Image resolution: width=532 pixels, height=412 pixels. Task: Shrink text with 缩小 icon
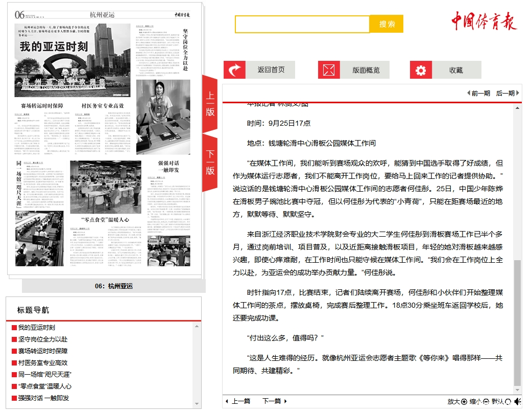[486, 402]
